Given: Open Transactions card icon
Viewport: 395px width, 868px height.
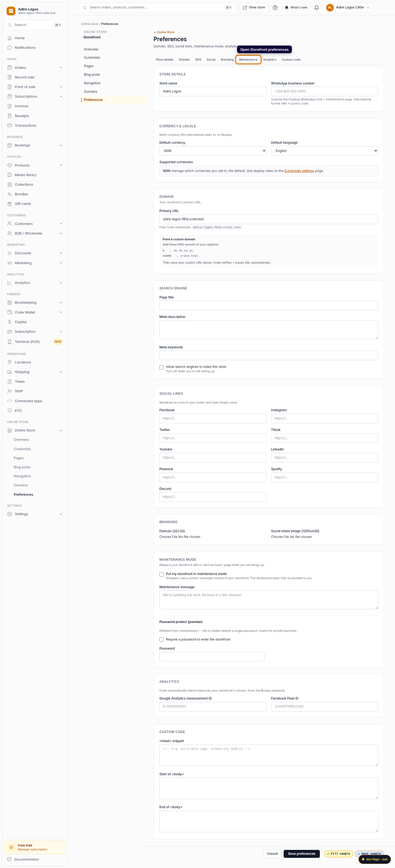Looking at the screenshot, I should pyautogui.click(x=9, y=125).
